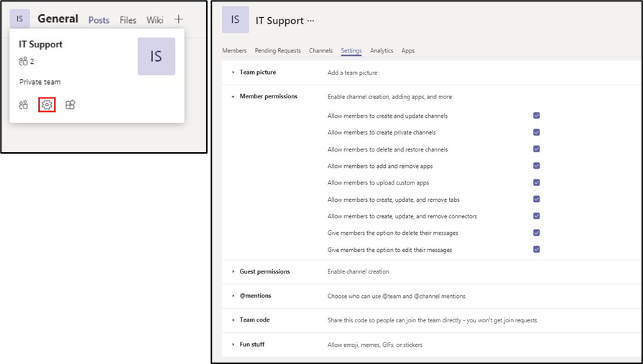Uncheck Allow members to add and remove apps
This screenshot has height=364, width=643.
537,166
